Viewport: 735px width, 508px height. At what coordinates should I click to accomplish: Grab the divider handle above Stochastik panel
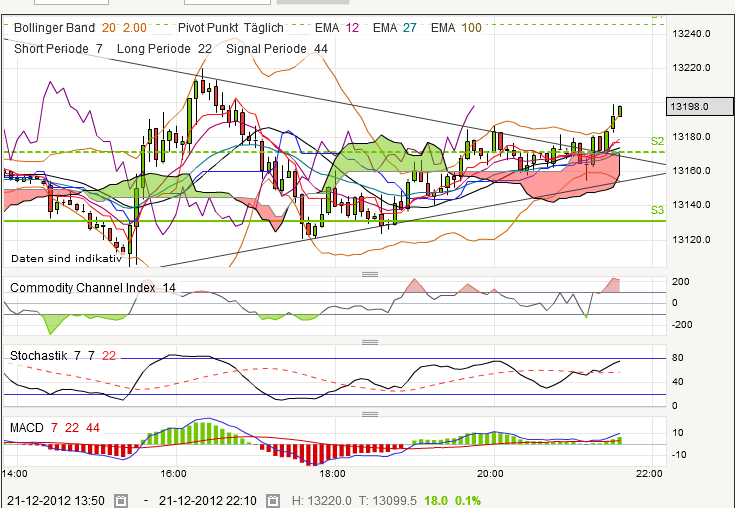[370, 342]
